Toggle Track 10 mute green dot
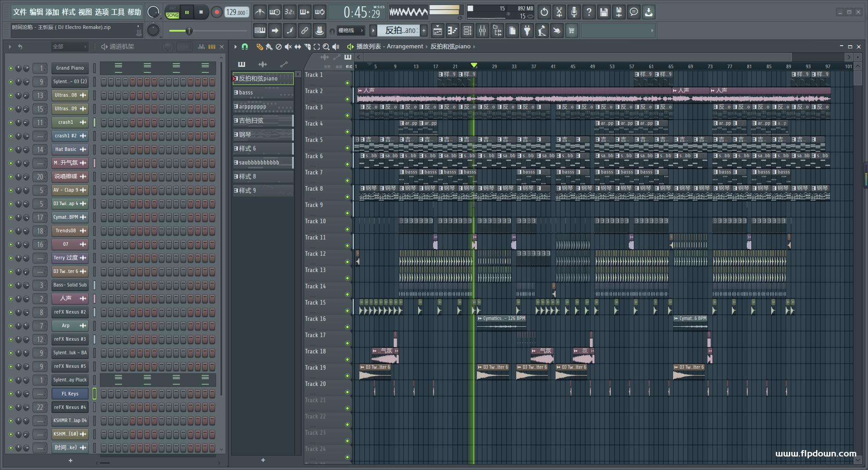Image resolution: width=868 pixels, height=470 pixels. point(347,229)
